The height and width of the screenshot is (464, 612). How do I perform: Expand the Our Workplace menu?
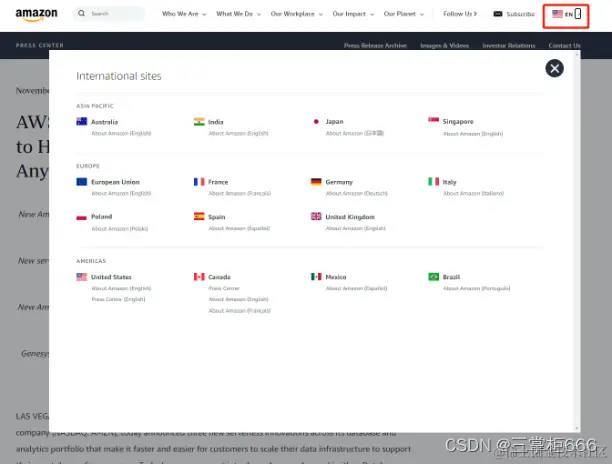point(297,14)
